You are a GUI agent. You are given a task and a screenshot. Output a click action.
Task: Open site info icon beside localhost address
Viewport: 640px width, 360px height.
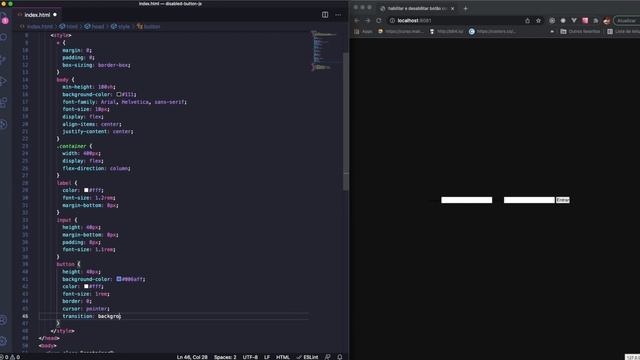392,20
